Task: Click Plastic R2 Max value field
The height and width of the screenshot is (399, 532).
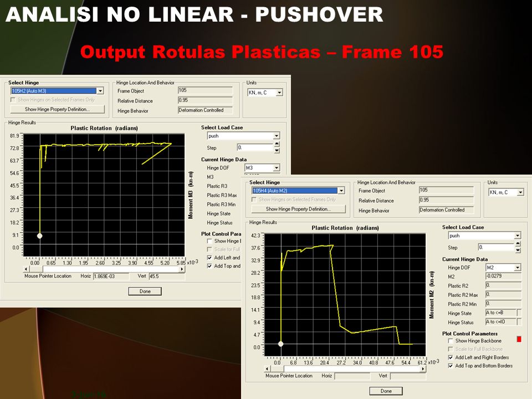Action: pos(504,294)
